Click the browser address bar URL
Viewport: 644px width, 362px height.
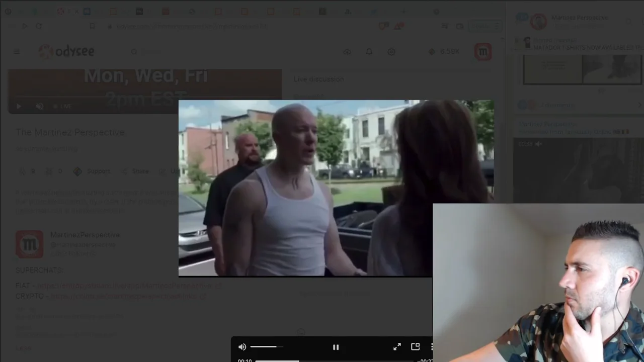(191, 26)
